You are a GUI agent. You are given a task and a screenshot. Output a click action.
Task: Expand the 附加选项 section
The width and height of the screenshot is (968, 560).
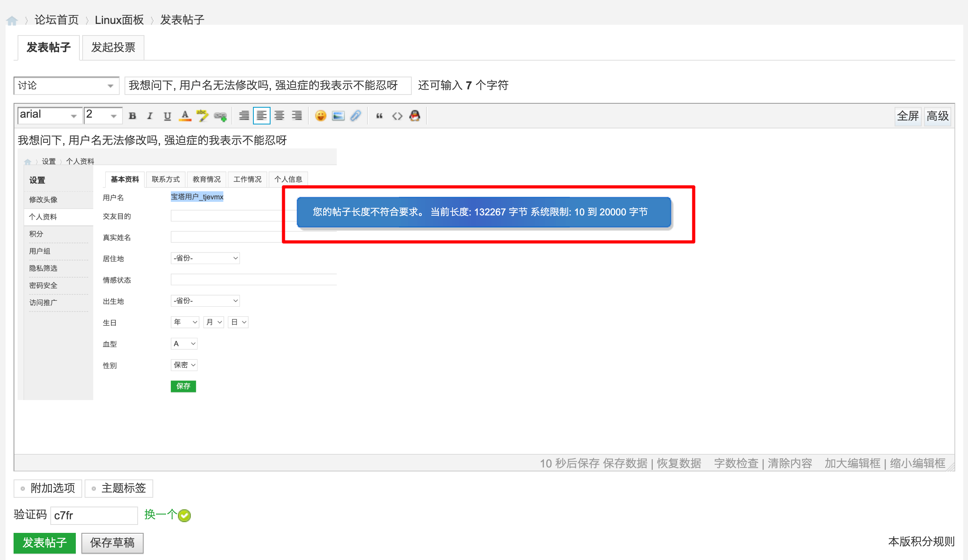tap(48, 488)
